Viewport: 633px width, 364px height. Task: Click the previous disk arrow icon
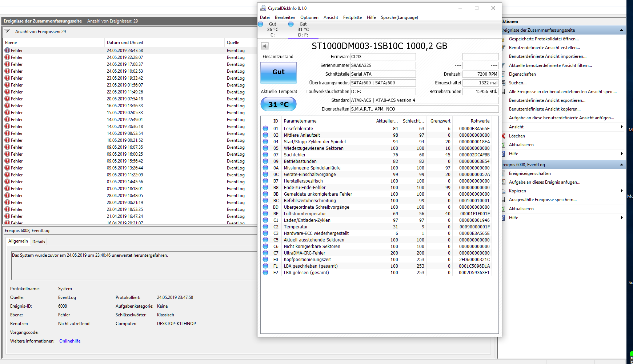[265, 46]
